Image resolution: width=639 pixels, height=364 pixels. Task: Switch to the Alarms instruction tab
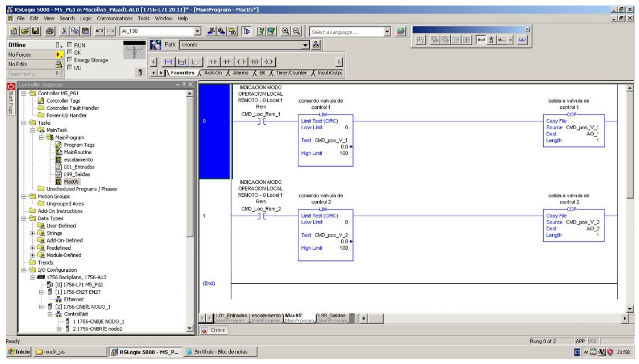[240, 73]
